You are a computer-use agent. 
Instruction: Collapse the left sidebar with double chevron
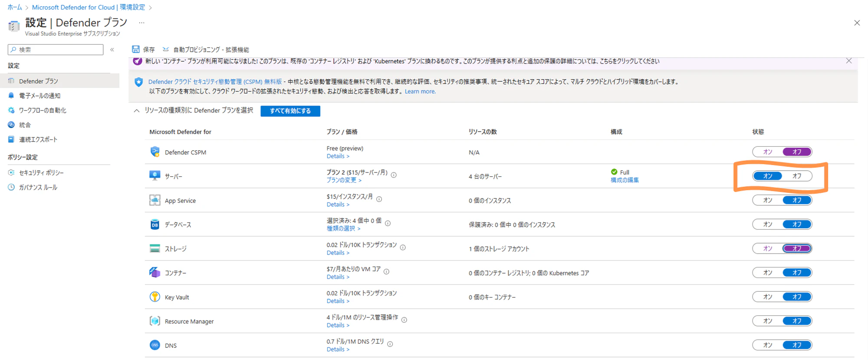tap(112, 50)
